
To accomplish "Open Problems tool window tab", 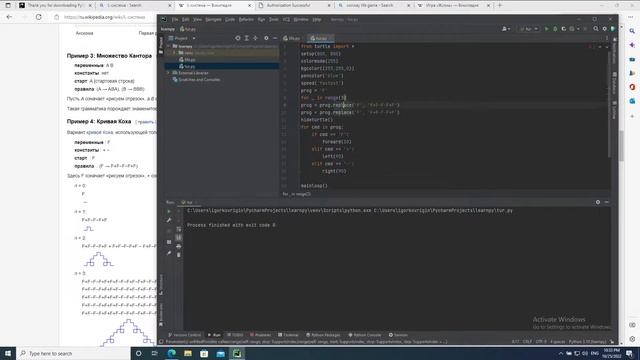I will pyautogui.click(x=260, y=335).
